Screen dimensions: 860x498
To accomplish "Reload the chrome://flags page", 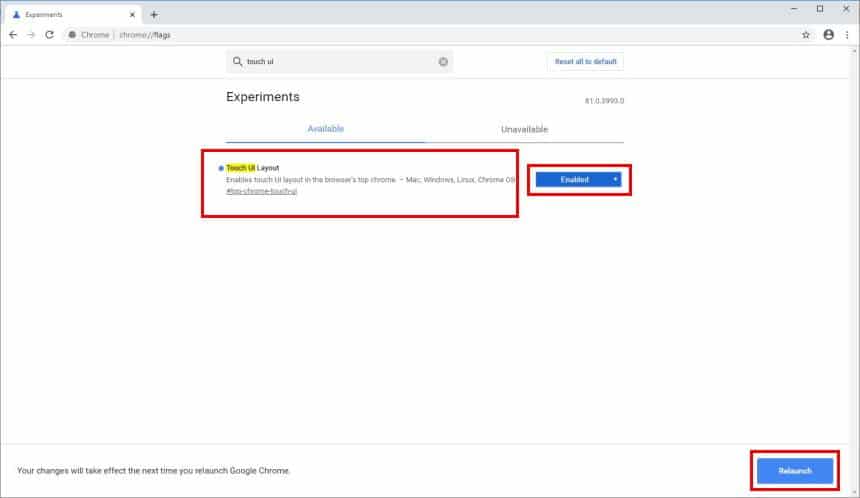I will 49,35.
